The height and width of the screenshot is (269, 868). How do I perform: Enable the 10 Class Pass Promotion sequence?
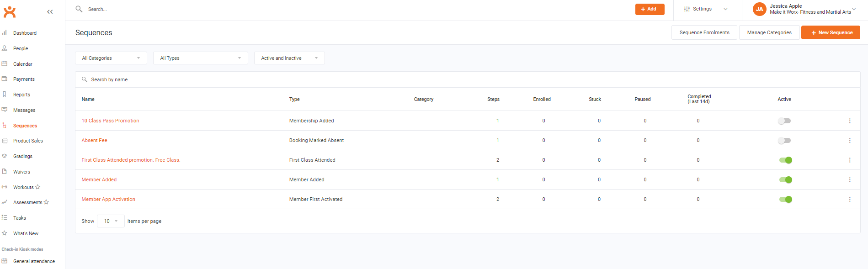click(x=784, y=121)
